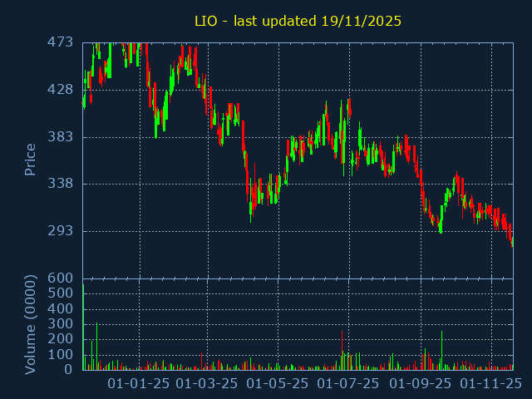Click the 01-01-25 date label
The image size is (532, 399).
tap(139, 384)
